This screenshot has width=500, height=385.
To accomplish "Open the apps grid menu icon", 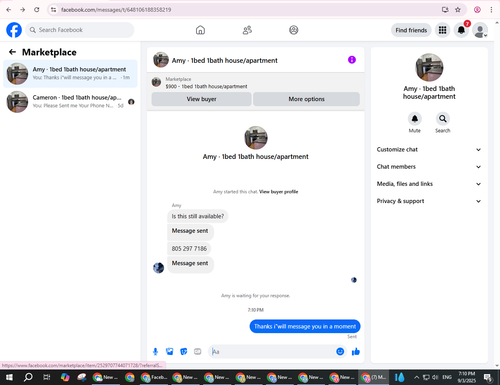I will 442,30.
